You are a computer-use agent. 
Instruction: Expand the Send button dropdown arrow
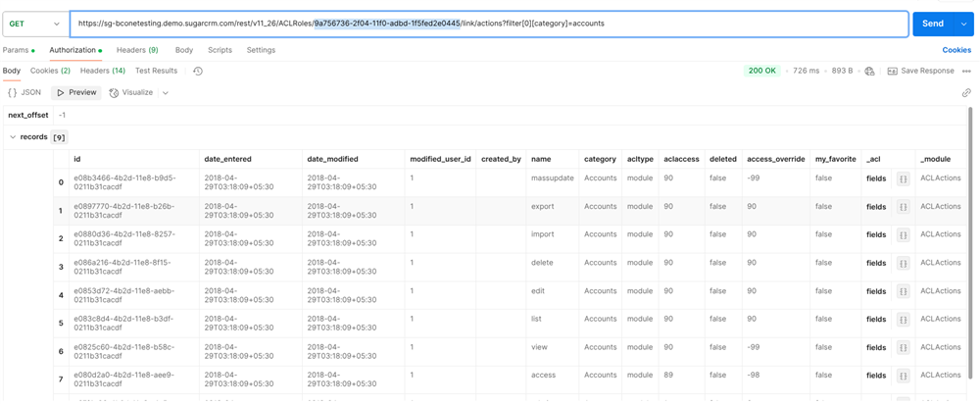(x=964, y=24)
